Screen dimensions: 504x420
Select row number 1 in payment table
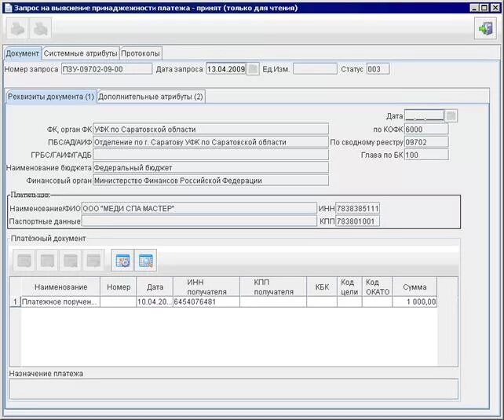pos(15,301)
